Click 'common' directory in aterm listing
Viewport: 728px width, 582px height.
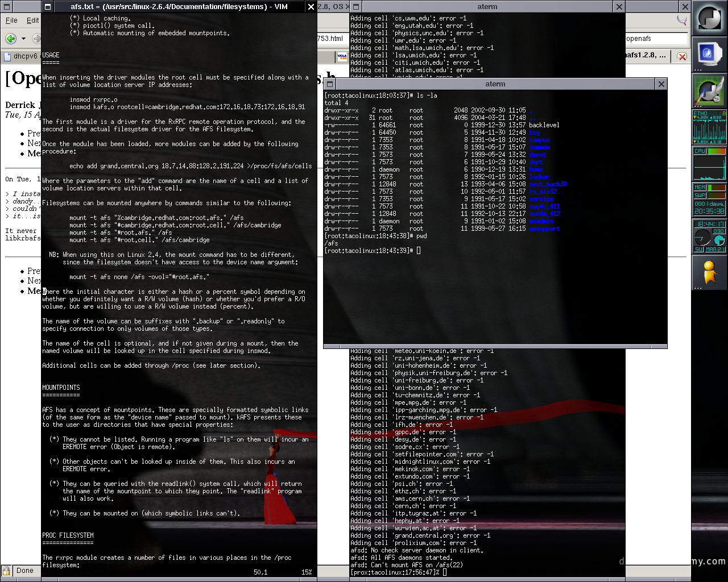pyautogui.click(x=540, y=147)
